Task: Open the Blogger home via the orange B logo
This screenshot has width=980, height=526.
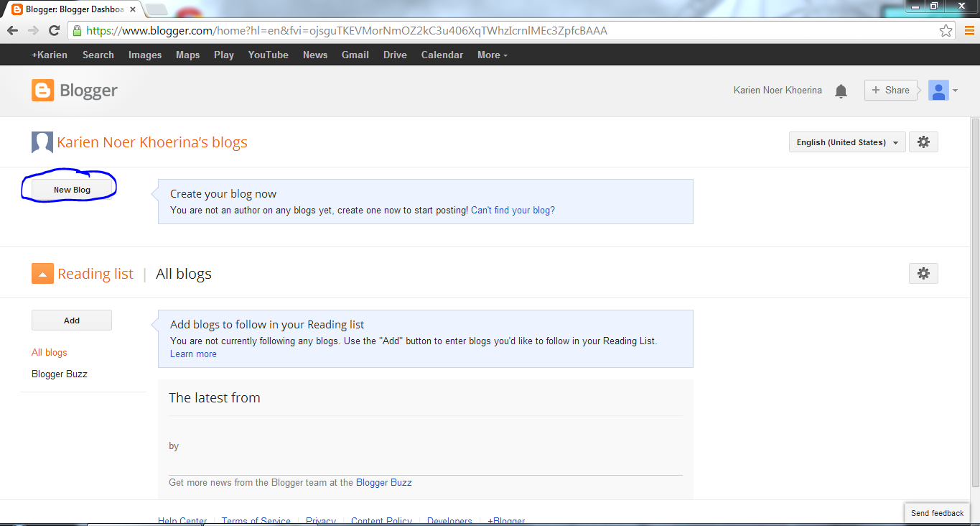Action: (42, 90)
